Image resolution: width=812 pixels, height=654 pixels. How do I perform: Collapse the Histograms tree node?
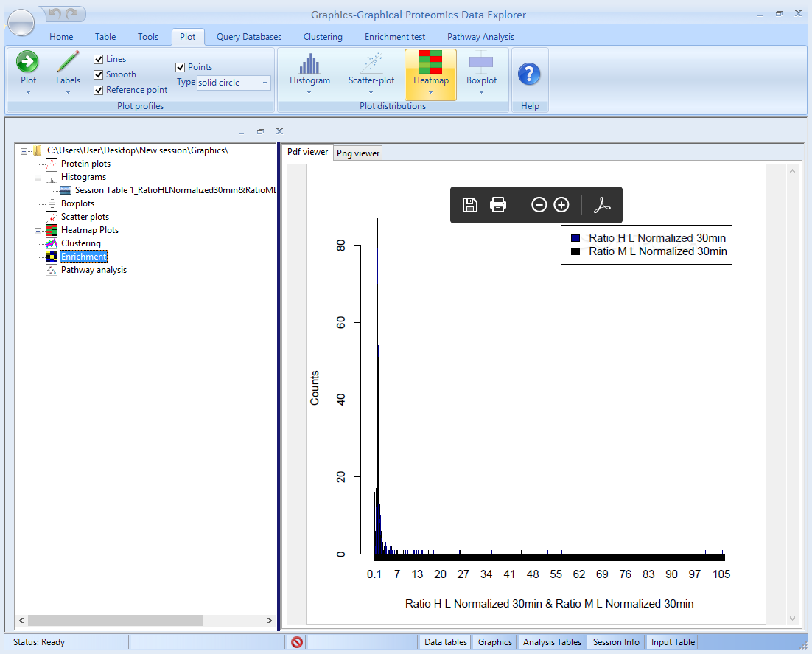[x=38, y=178]
